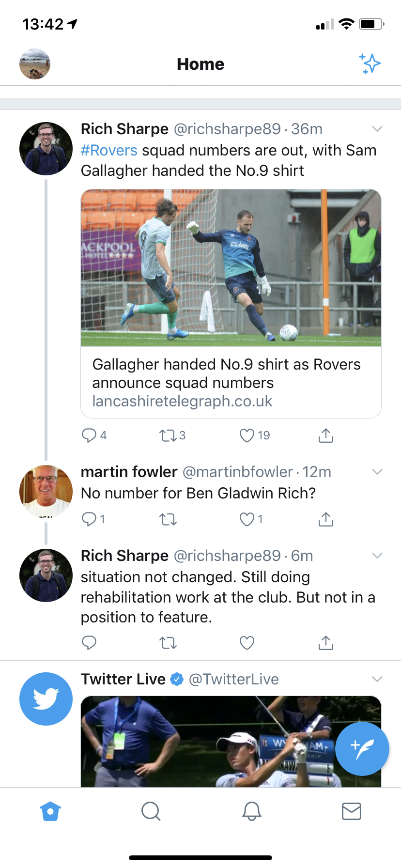Open the Search tab

coord(151,811)
